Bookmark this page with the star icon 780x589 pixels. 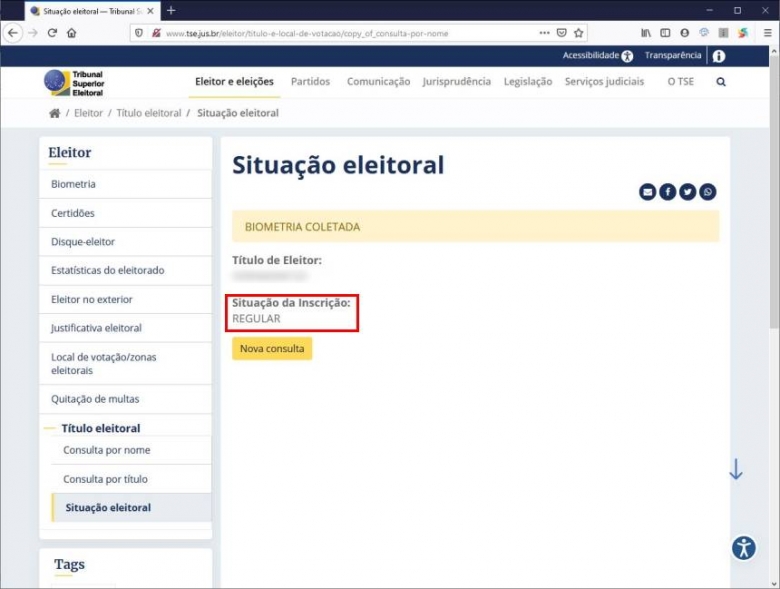[x=579, y=33]
